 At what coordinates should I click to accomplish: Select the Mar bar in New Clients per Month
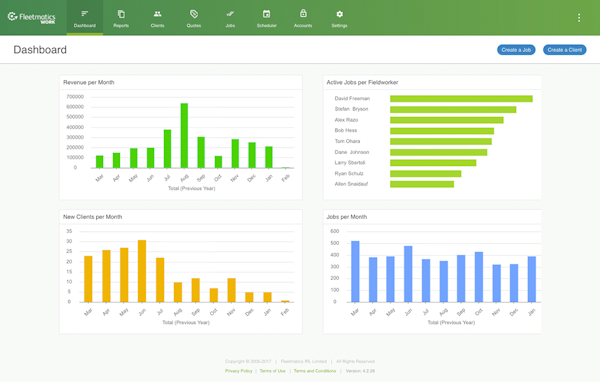(x=88, y=279)
